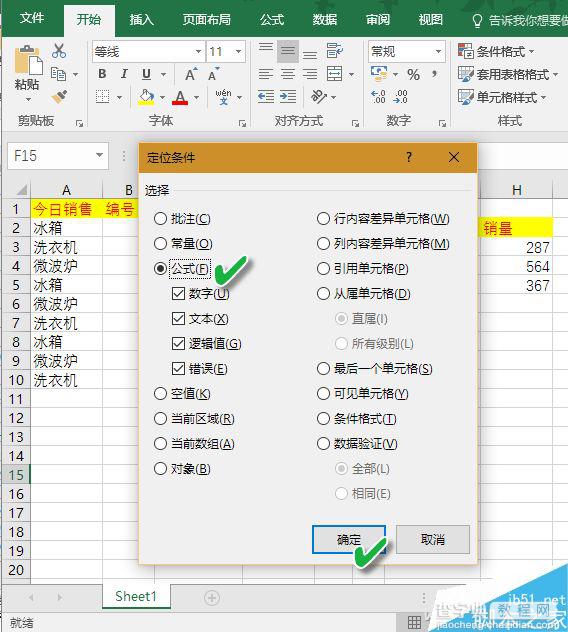This screenshot has width=568, height=632.
Task: Open the 文件 menu
Action: pyautogui.click(x=31, y=19)
